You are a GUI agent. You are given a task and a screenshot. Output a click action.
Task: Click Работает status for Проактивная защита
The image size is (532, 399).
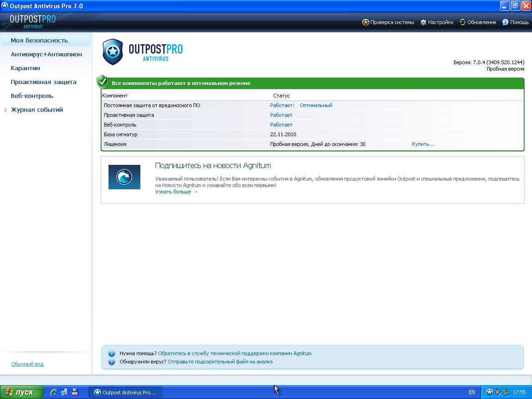coord(281,115)
